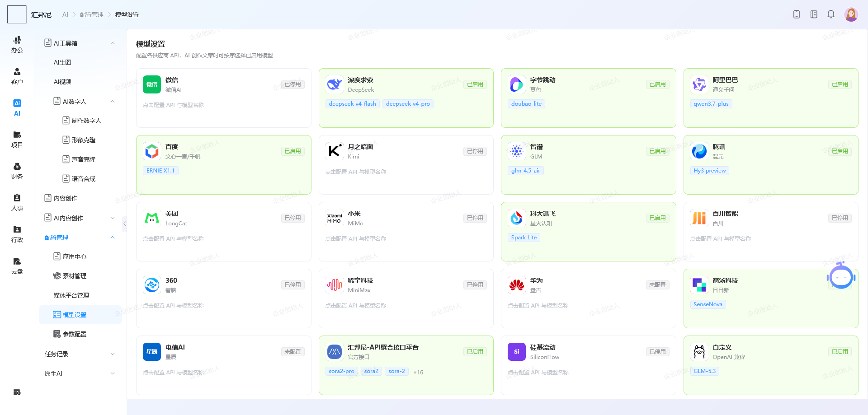This screenshot has height=415, width=868.
Task: Toggle 已启用 status on 字节跳动 card
Action: click(x=658, y=84)
